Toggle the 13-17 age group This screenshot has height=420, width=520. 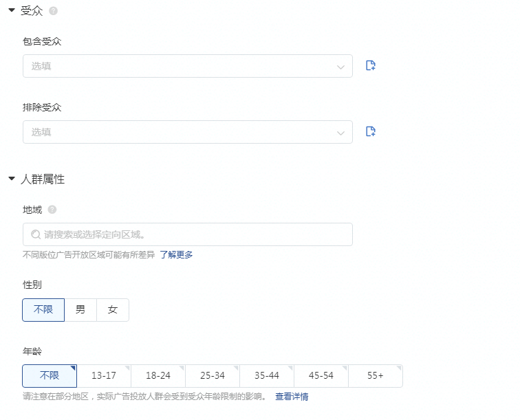(104, 376)
